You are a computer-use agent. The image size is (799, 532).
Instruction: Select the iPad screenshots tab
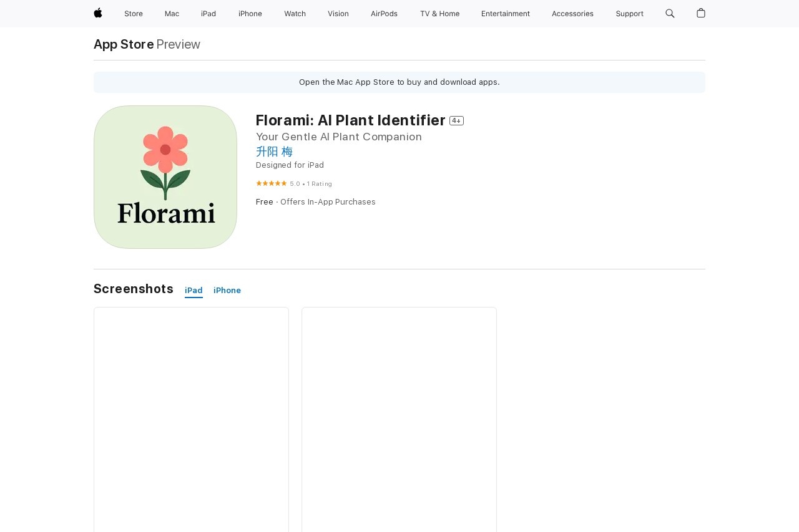(x=194, y=291)
